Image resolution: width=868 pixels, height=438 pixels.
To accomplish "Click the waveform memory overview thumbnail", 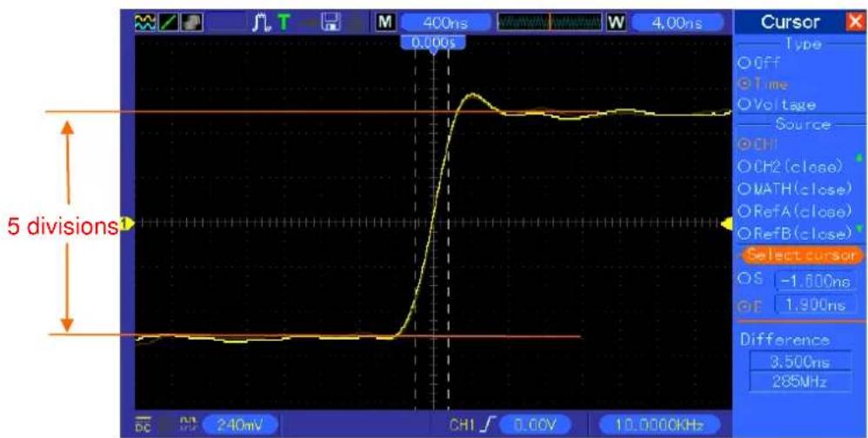I will pos(550,22).
